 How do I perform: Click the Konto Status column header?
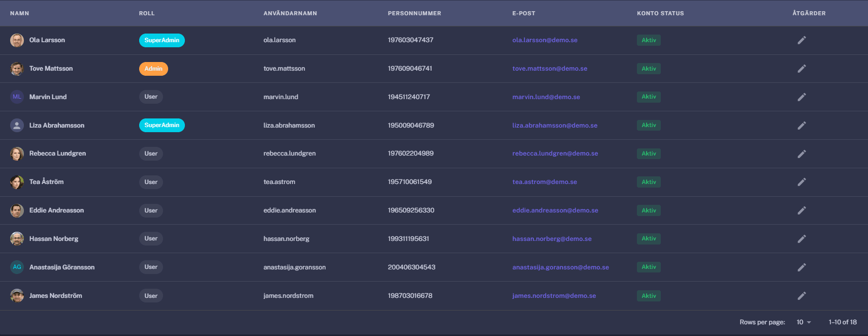point(660,13)
